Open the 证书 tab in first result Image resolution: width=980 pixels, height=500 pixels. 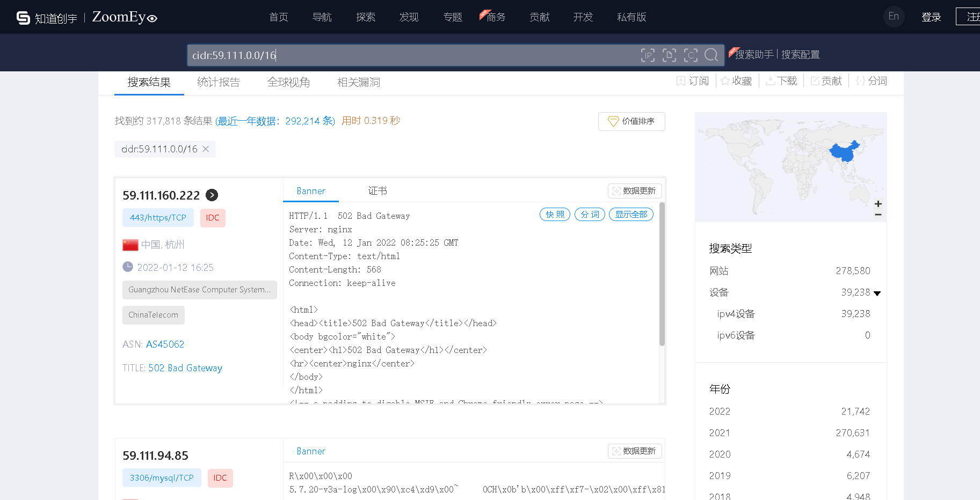[x=377, y=191]
